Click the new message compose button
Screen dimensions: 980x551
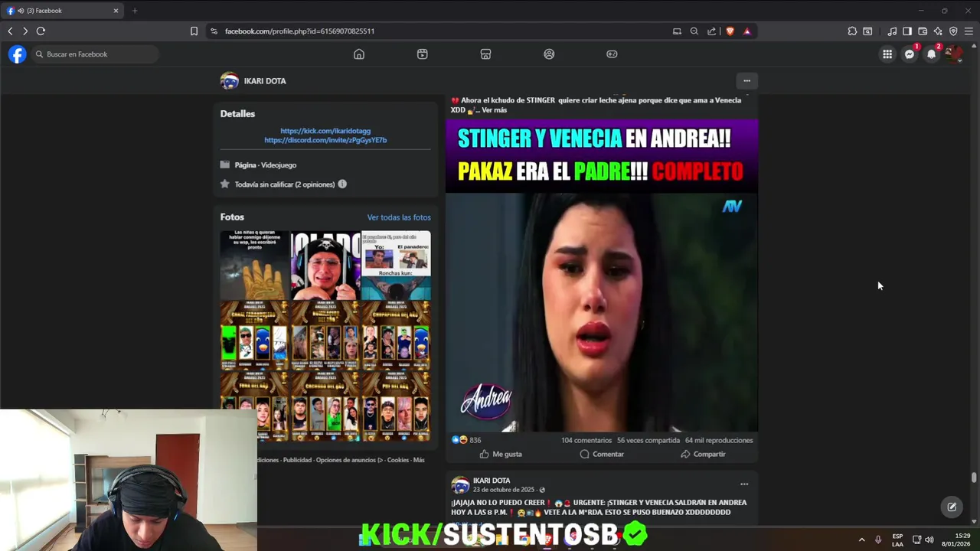952,507
